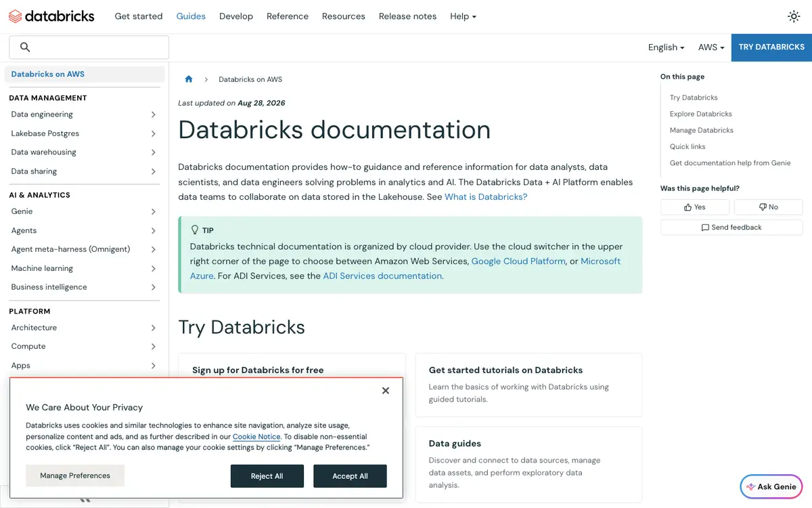Open Guides nav item
Screen dimensions: 812x508
[x=191, y=16]
